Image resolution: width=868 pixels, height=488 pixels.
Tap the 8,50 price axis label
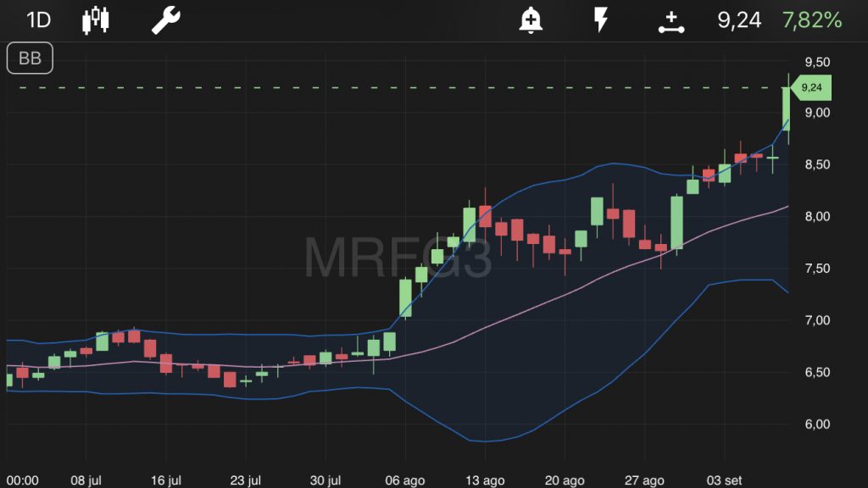[817, 165]
